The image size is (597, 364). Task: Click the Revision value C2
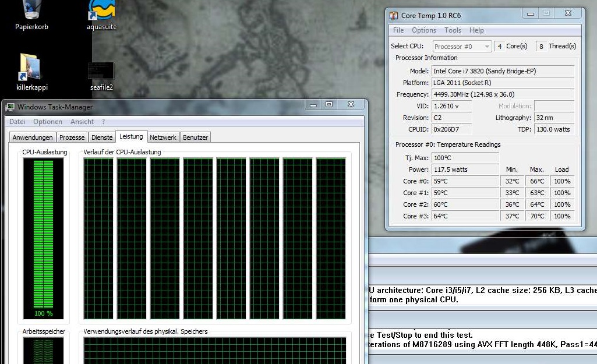(451, 118)
